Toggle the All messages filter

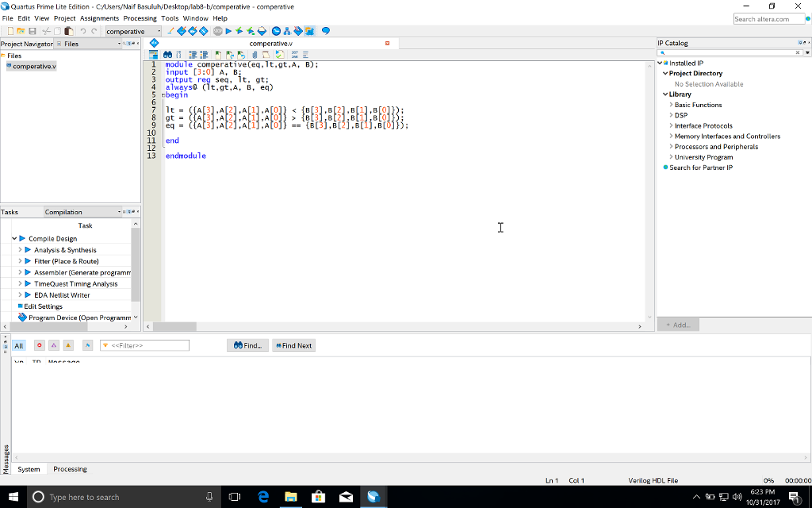pyautogui.click(x=19, y=345)
